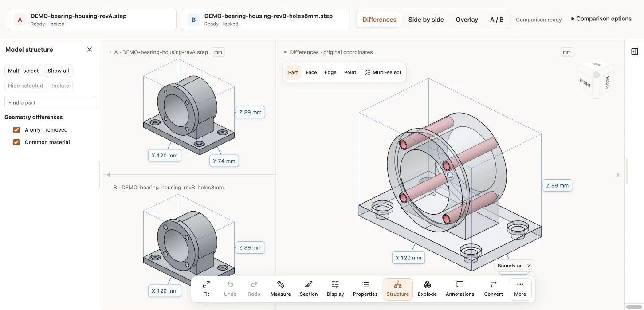Image resolution: width=644 pixels, height=310 pixels.
Task: Open the Section tool
Action: [309, 289]
